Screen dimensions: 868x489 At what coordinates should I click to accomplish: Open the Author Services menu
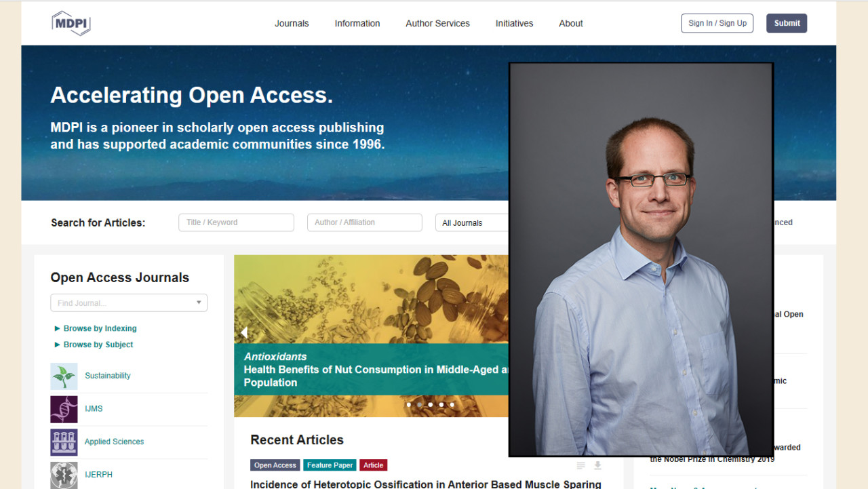pos(437,23)
